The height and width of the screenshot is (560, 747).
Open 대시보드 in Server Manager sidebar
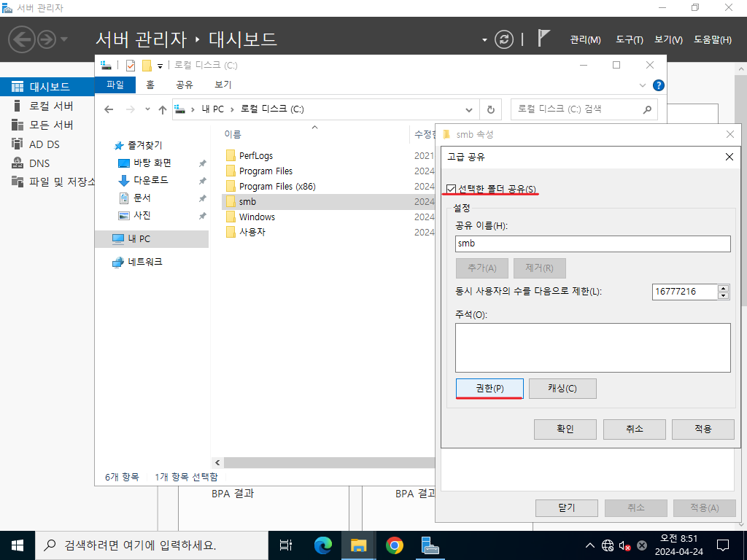tap(47, 87)
